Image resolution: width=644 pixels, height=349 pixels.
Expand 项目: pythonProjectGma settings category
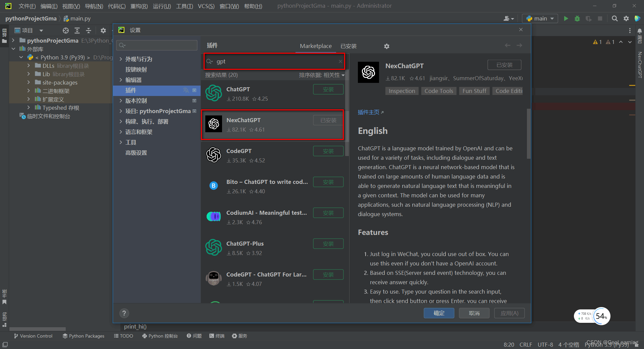point(121,111)
